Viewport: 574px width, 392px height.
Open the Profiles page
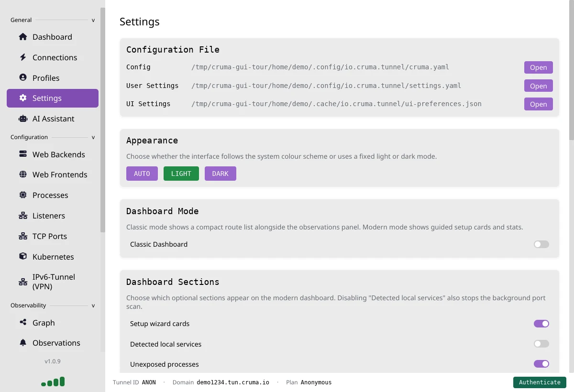[53, 78]
